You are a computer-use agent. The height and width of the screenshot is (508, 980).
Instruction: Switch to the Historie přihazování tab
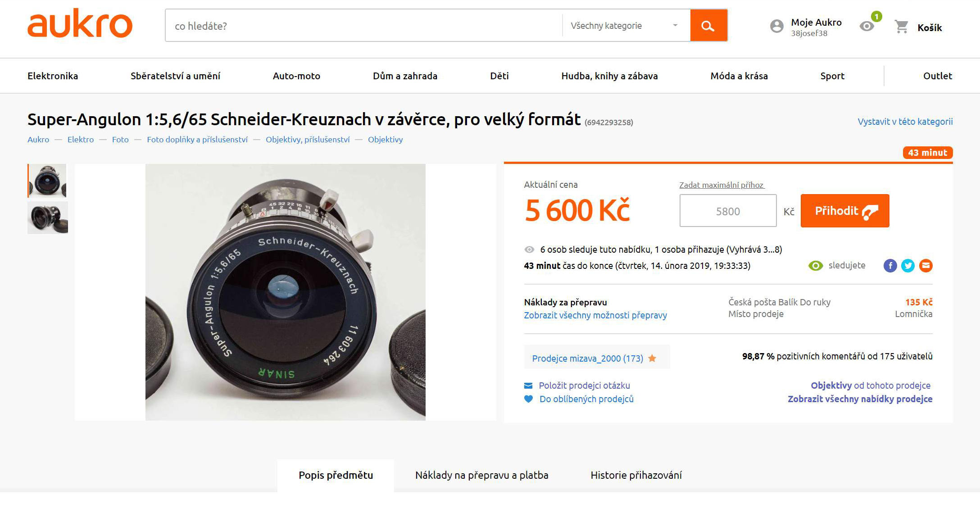636,475
